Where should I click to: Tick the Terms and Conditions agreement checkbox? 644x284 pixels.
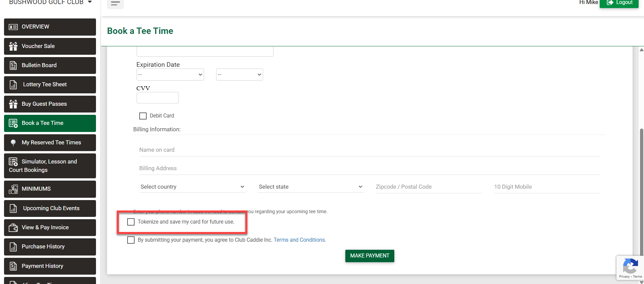[x=131, y=240]
